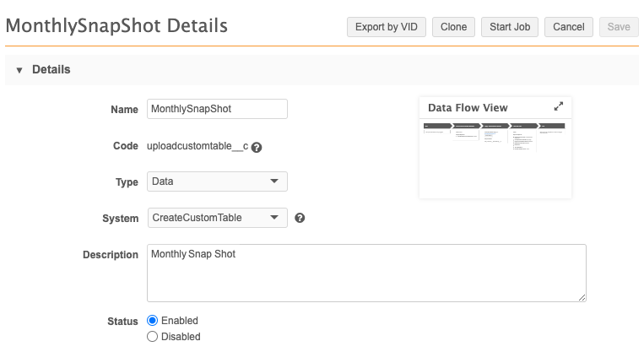Collapse the Details section triangle
This screenshot has width=644, height=352.
[19, 70]
